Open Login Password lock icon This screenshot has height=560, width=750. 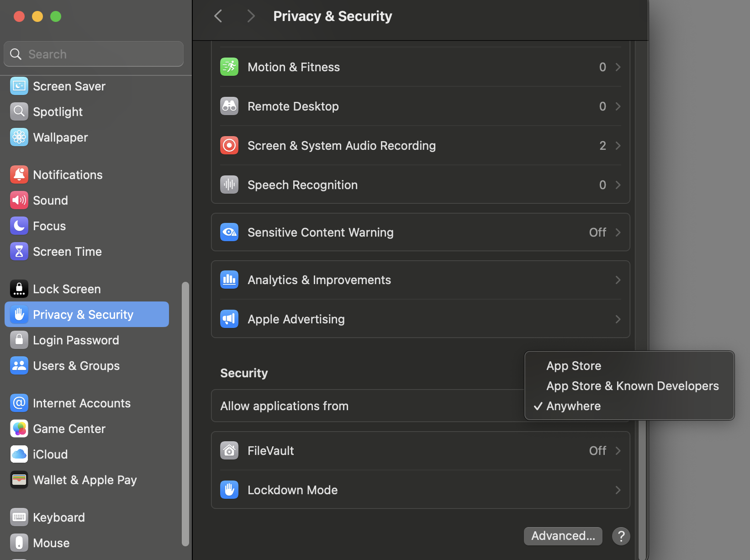point(19,340)
